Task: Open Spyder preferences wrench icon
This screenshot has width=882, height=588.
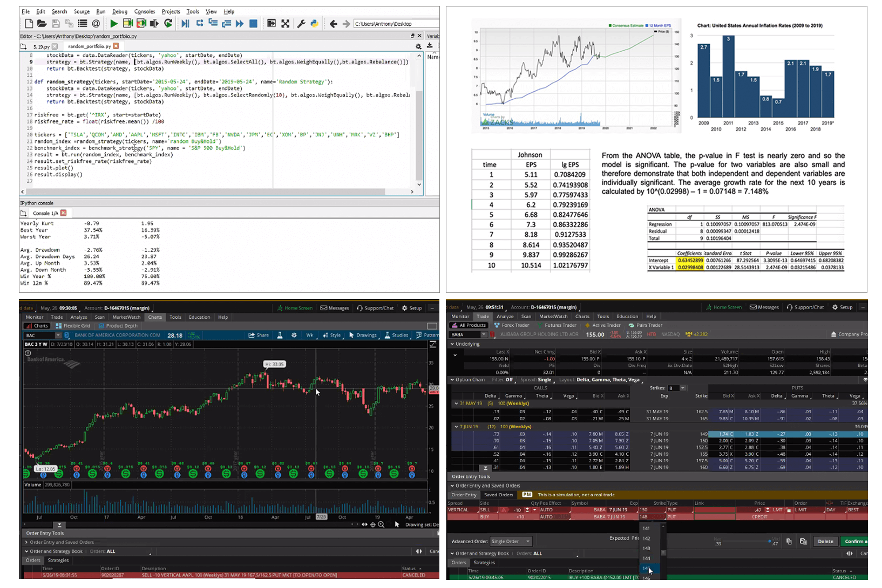Action: click(301, 24)
